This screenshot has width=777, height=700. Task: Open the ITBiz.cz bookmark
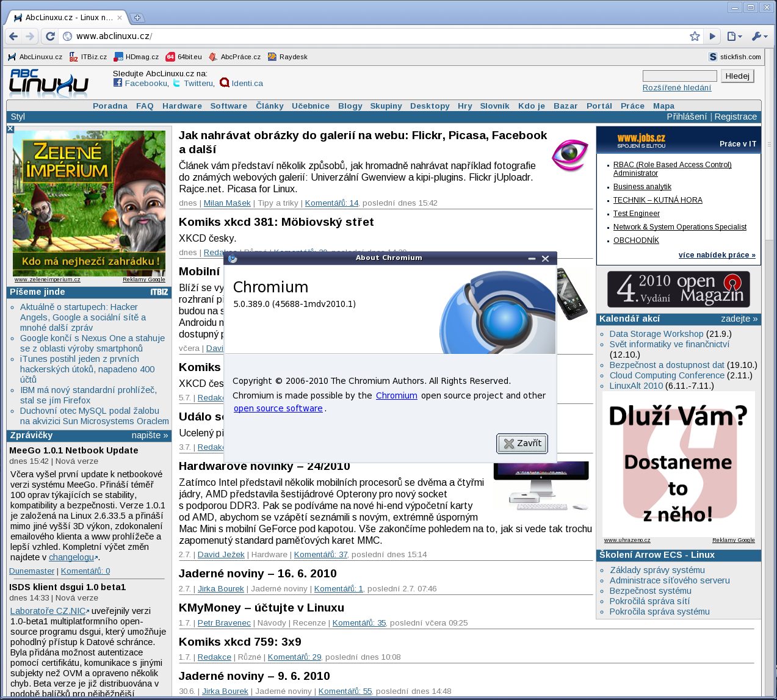[x=88, y=57]
